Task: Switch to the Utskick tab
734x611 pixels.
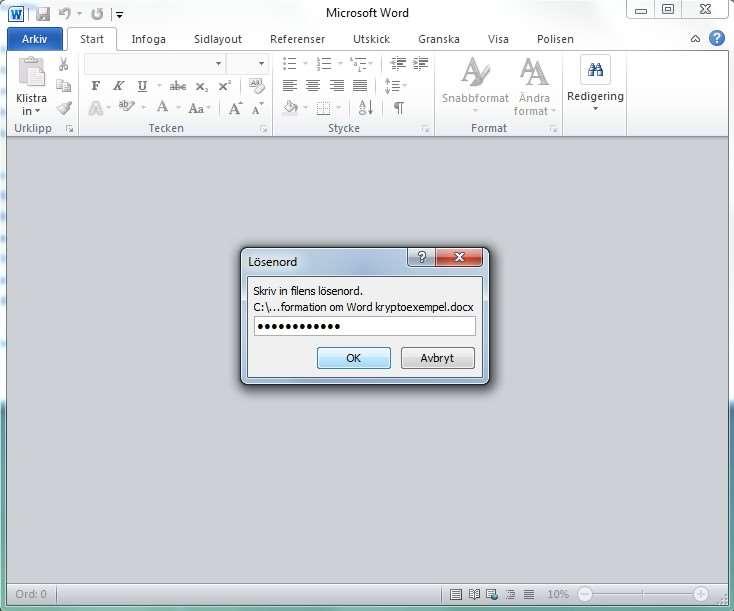Action: (371, 39)
